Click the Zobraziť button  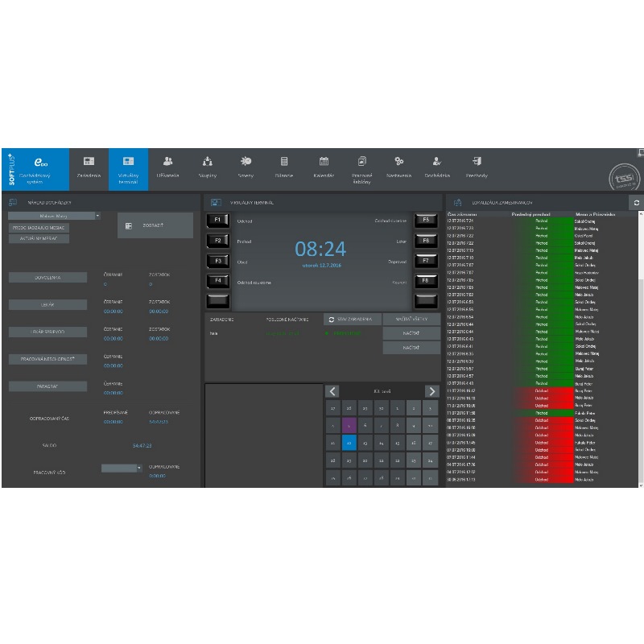tap(155, 225)
